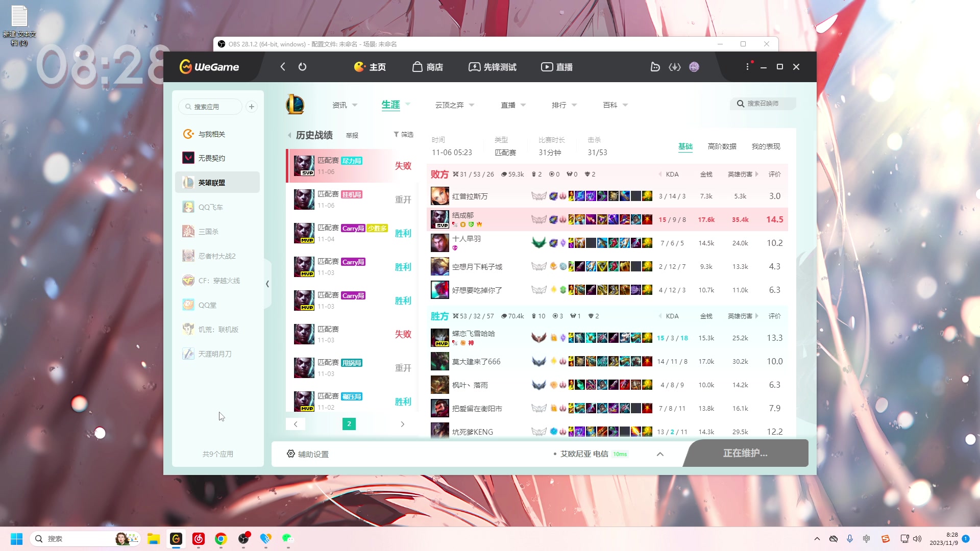This screenshot has width=980, height=551.
Task: Open File Explorer from taskbar
Action: click(x=154, y=539)
